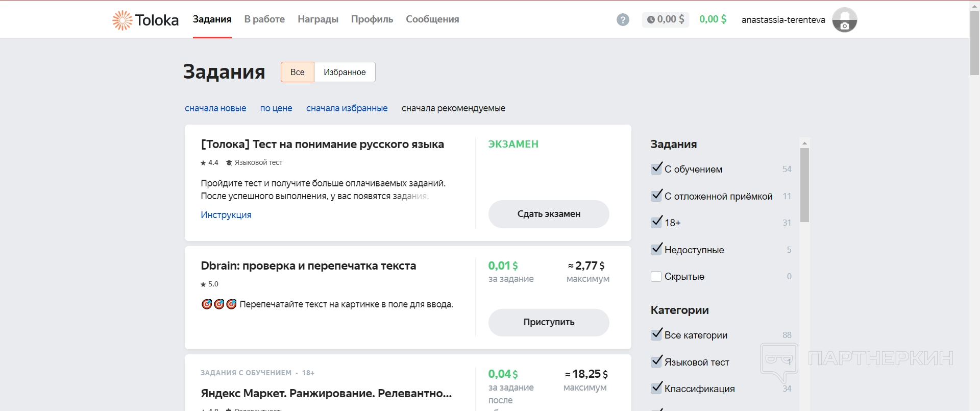Click the filter panel scroll-up arrow
980x411 pixels.
[x=804, y=143]
